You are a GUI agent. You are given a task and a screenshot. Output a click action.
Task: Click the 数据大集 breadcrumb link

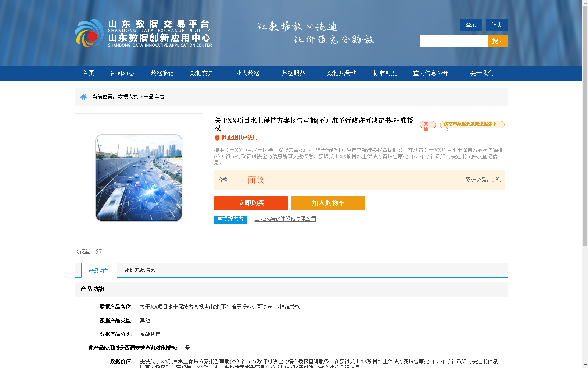[127, 96]
